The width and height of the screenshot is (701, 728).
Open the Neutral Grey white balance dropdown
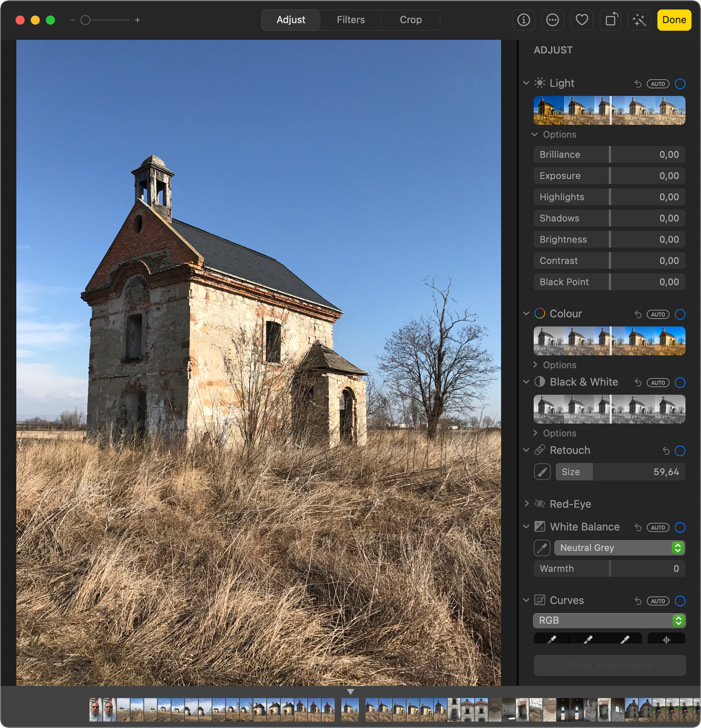(x=619, y=548)
